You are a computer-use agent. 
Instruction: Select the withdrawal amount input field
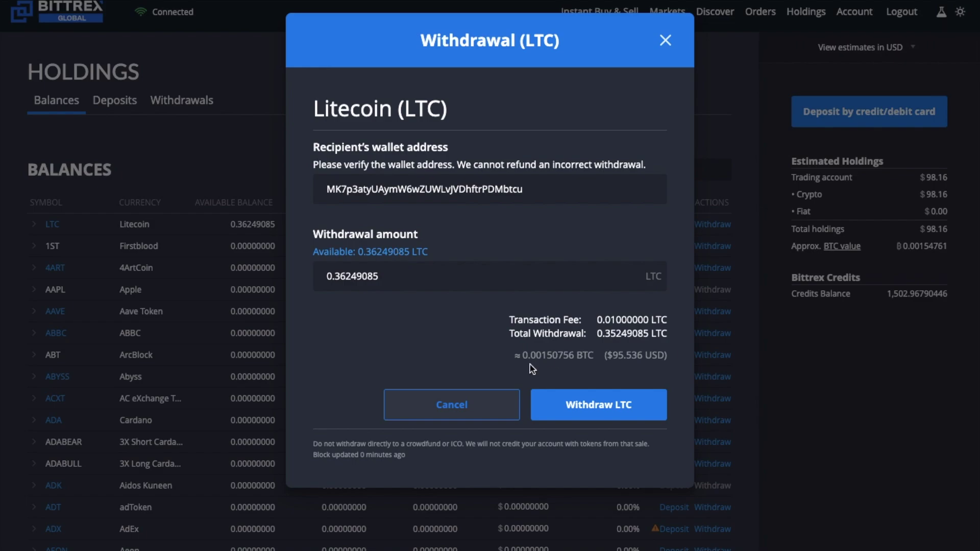[490, 276]
